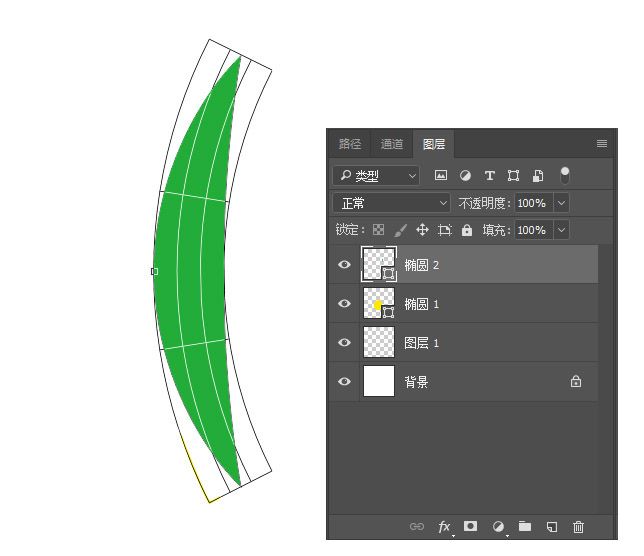Hide the 椭圆 1 layer
The width and height of the screenshot is (644, 556).
click(x=344, y=303)
